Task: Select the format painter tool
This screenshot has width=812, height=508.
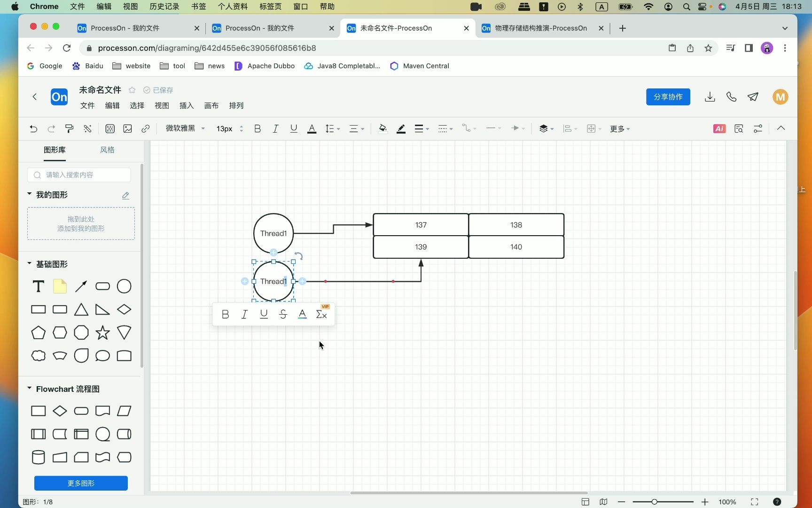Action: [69, 128]
